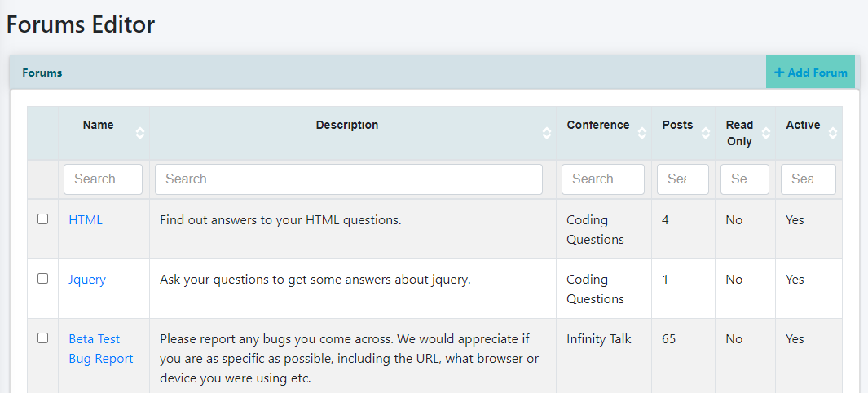Open the HTML forum link
The height and width of the screenshot is (393, 868).
tap(86, 220)
